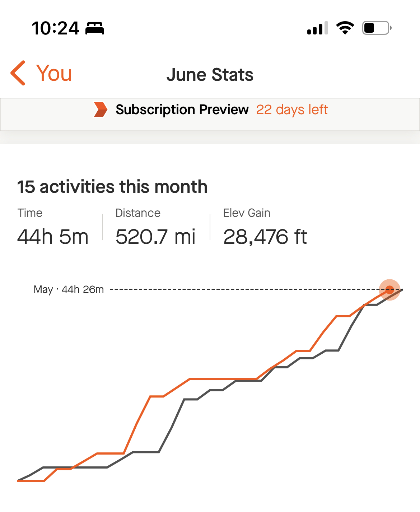Tap the Strava subscription chevron logo
The width and height of the screenshot is (420, 512).
pos(101,110)
